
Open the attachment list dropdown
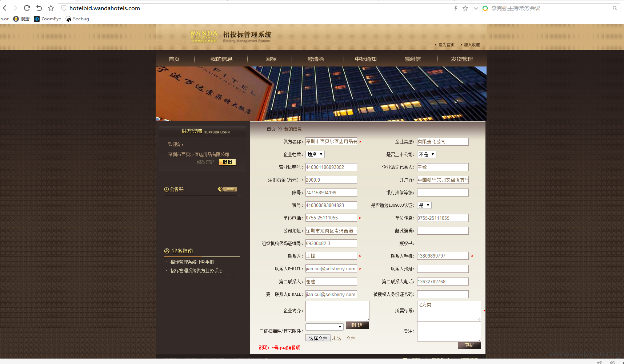click(324, 327)
